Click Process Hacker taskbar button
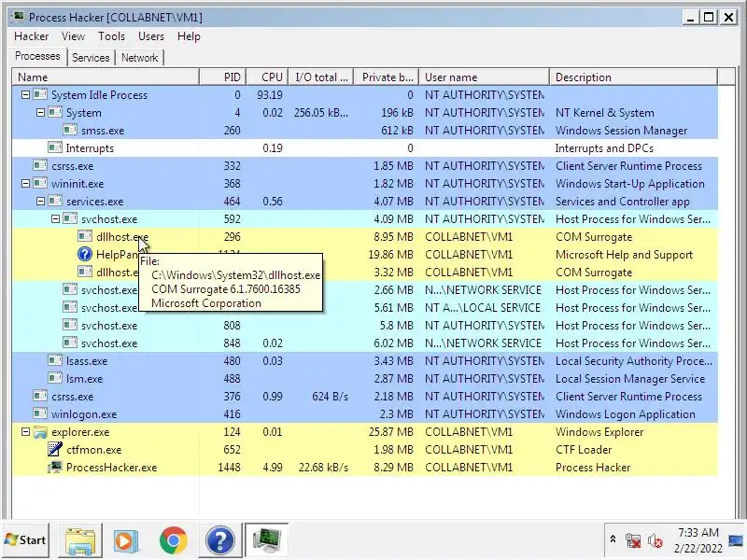The image size is (747, 560). [x=267, y=540]
